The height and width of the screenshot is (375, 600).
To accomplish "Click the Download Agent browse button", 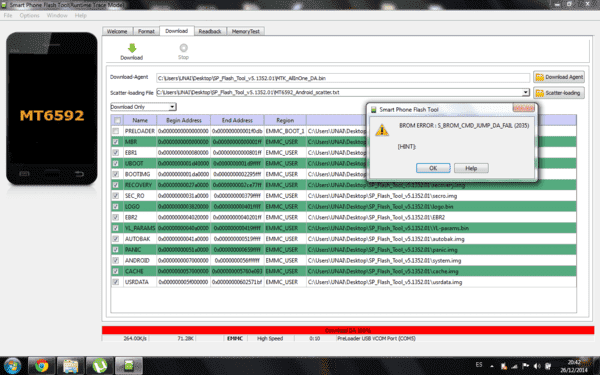I will pos(559,77).
